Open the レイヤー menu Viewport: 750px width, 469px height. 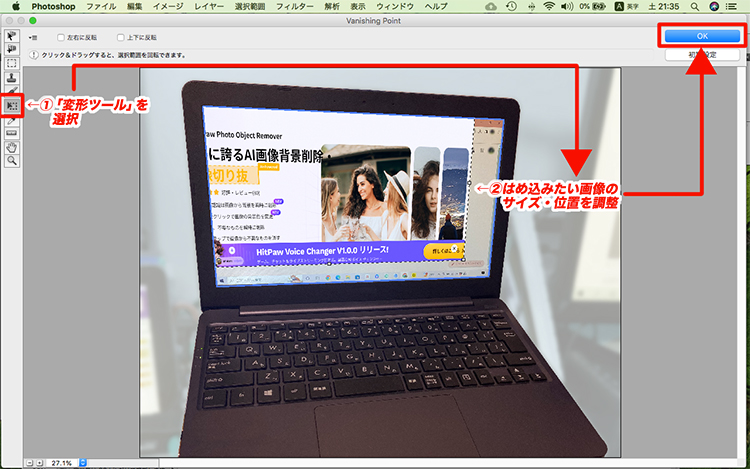[209, 6]
